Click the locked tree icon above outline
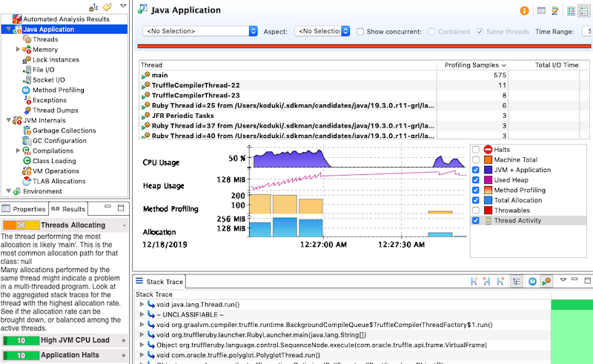Viewport: 593px width, 364px height. click(93, 7)
